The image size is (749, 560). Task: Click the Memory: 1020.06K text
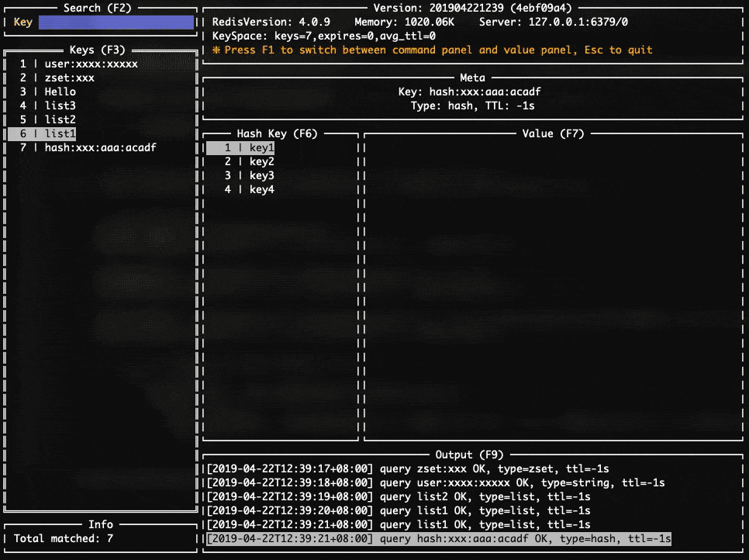point(404,22)
